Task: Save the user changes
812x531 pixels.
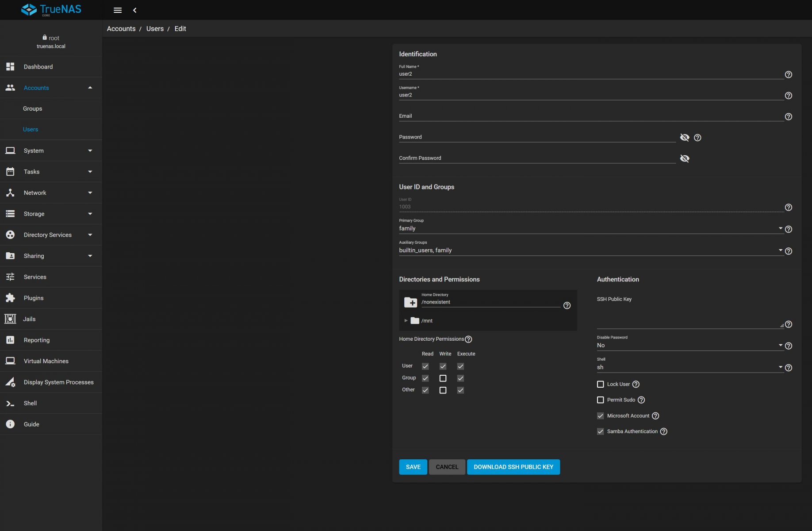Action: (413, 467)
